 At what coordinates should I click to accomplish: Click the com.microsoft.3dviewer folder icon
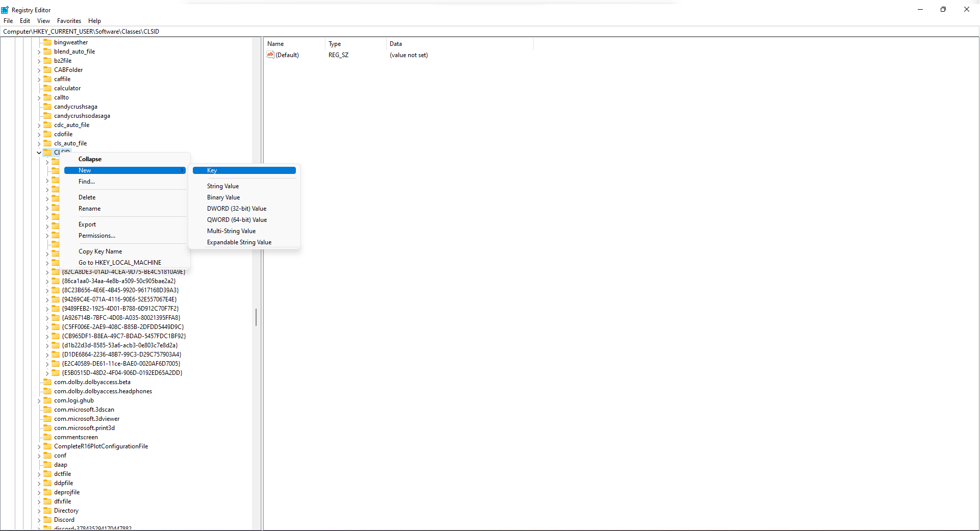click(x=47, y=419)
